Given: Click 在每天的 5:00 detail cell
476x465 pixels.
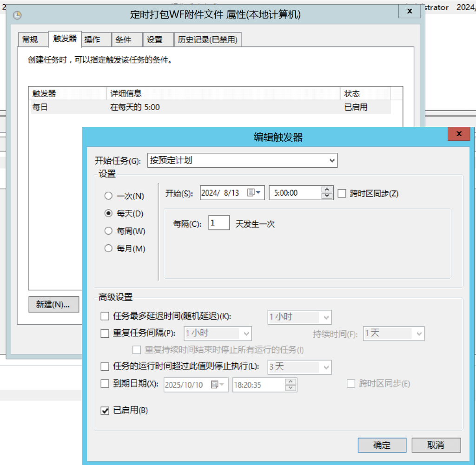Looking at the screenshot, I should click(135, 107).
